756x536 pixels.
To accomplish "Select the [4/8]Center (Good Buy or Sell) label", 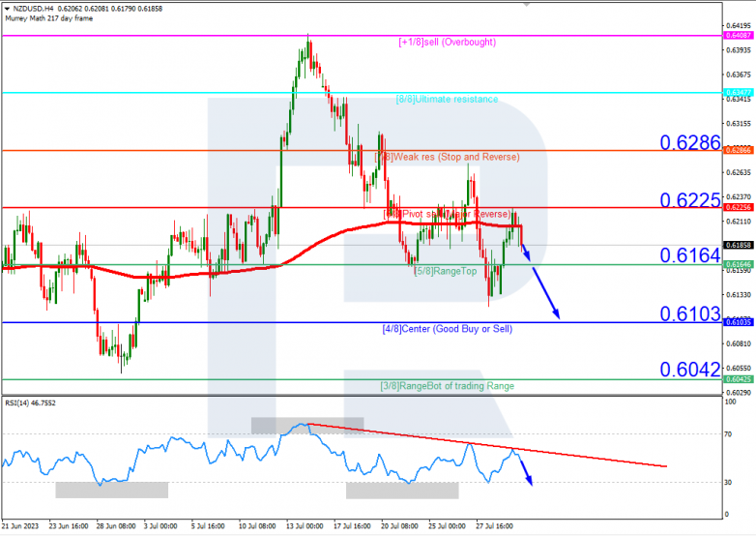I will 448,329.
